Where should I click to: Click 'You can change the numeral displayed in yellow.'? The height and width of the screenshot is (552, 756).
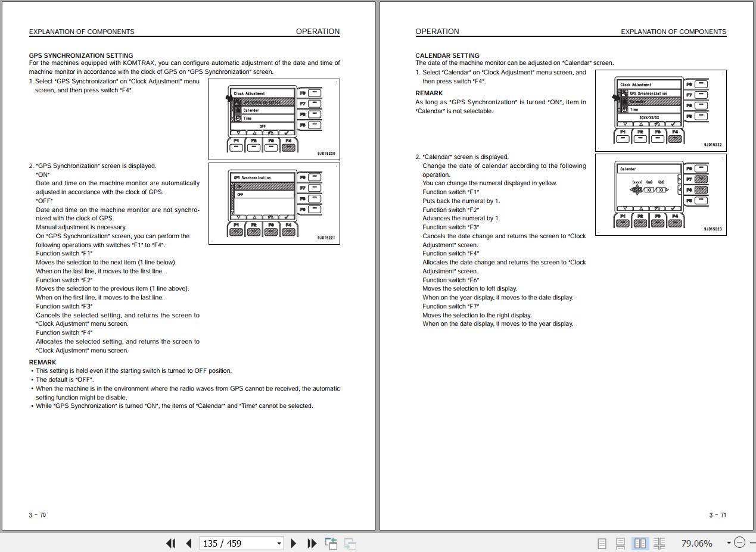pyautogui.click(x=490, y=183)
